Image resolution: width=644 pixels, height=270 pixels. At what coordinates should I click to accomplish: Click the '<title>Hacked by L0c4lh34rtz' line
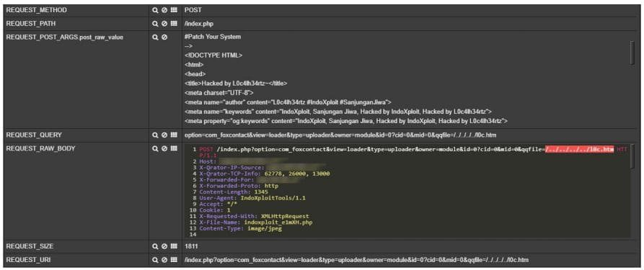(236, 84)
